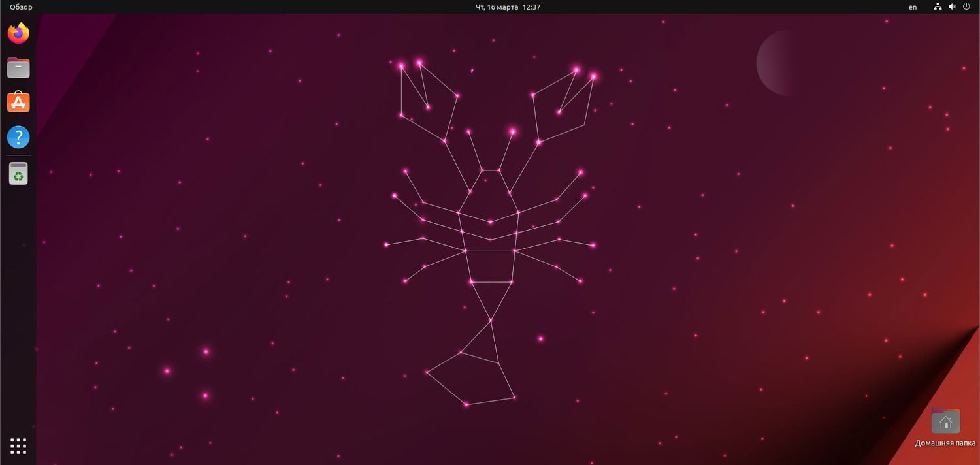Open Ubuntu Software store icon
Image resolution: width=980 pixels, height=465 pixels.
(18, 103)
